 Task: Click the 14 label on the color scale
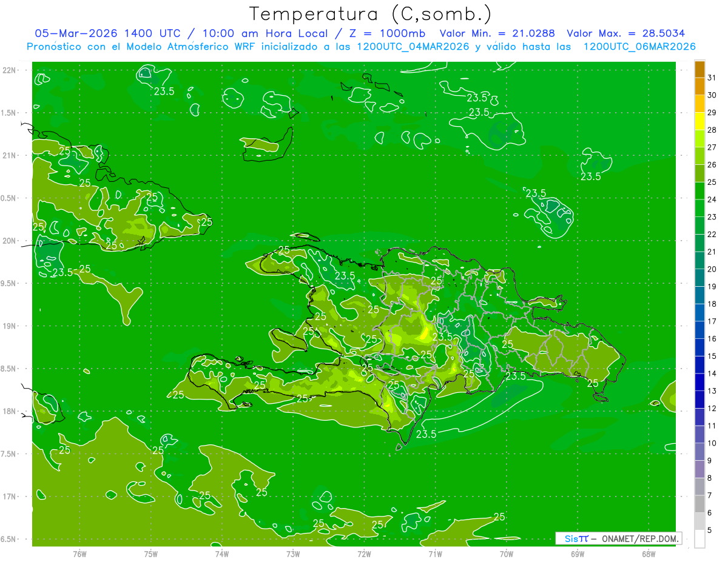click(712, 373)
